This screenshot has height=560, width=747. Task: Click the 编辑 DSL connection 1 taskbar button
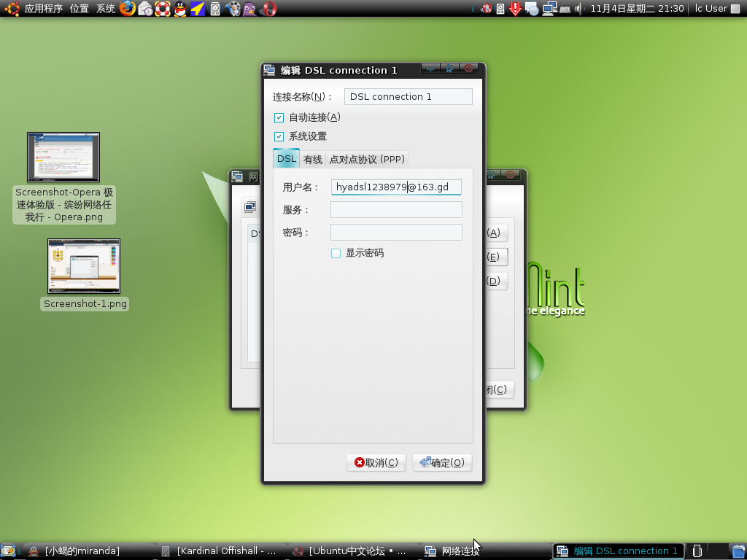[x=618, y=551]
